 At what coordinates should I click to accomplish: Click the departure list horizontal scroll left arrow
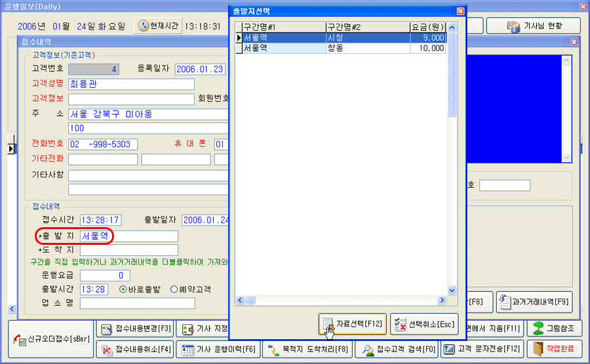point(240,300)
